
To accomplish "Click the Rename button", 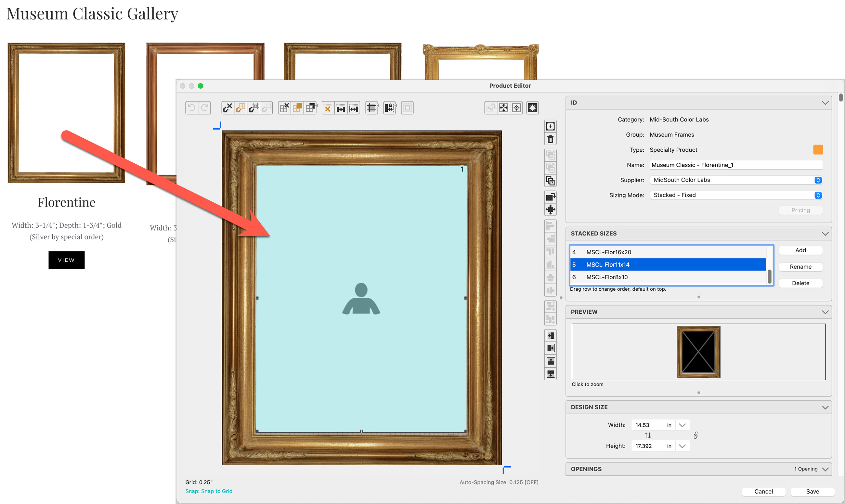I will coord(800,267).
